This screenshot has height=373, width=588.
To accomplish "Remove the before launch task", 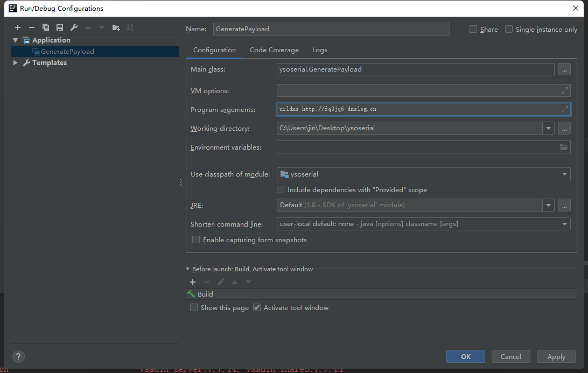I will pyautogui.click(x=207, y=282).
